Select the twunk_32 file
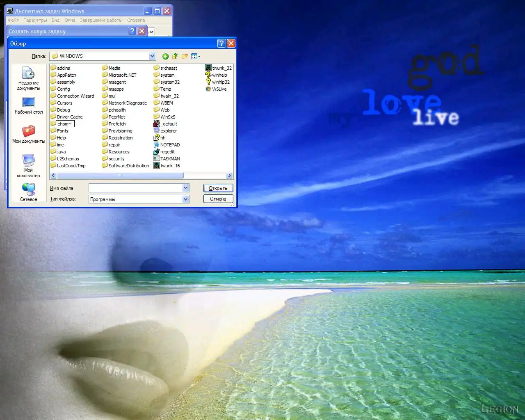The image size is (525, 420). click(x=219, y=68)
